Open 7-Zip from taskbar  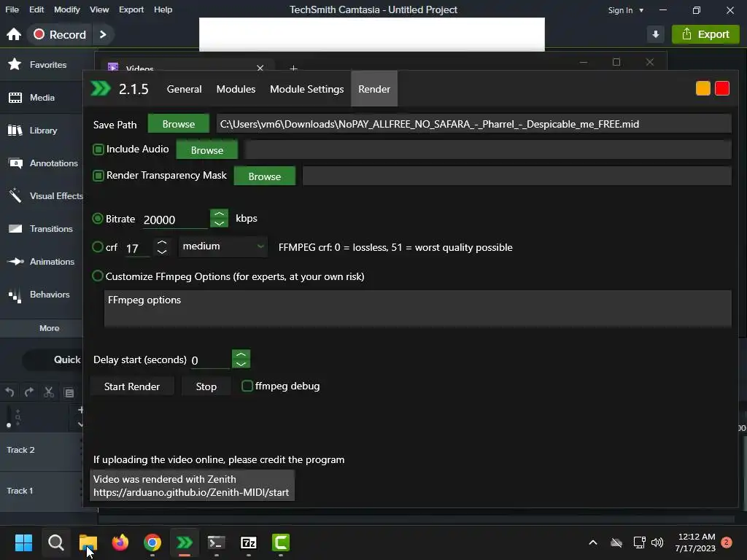click(249, 542)
